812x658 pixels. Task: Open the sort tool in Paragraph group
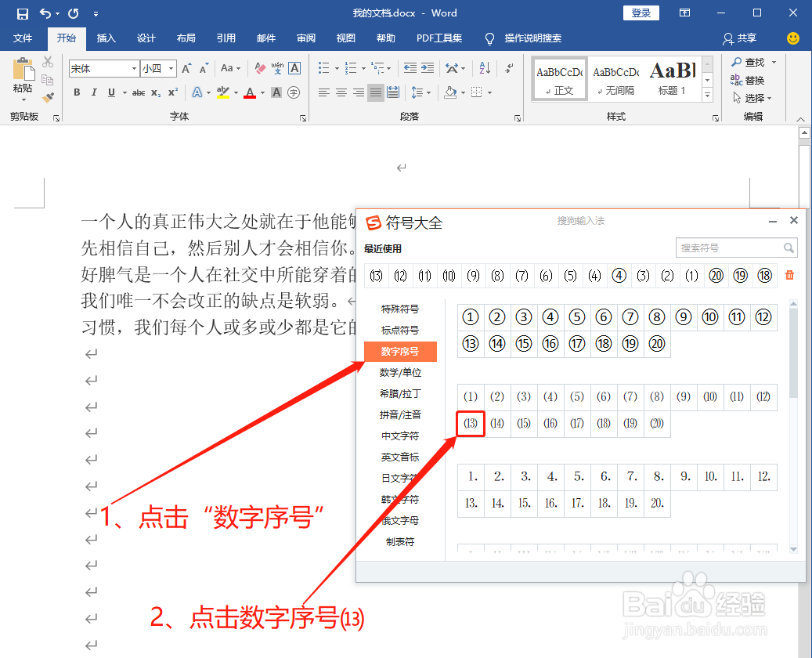point(485,68)
